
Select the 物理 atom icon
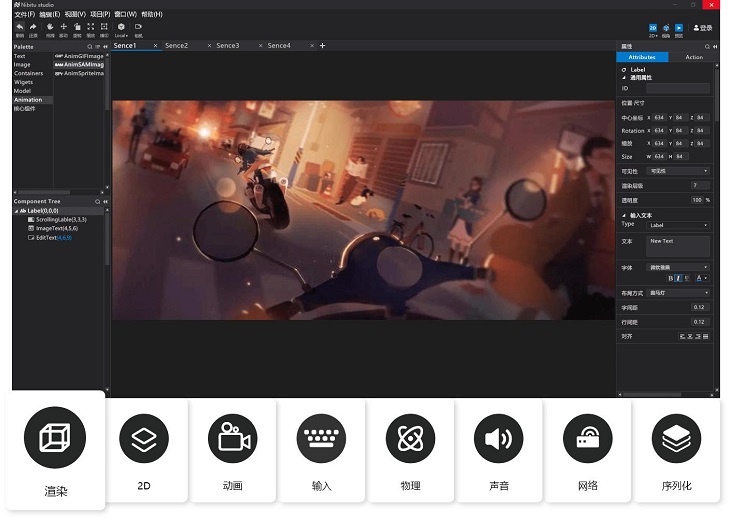click(x=411, y=438)
